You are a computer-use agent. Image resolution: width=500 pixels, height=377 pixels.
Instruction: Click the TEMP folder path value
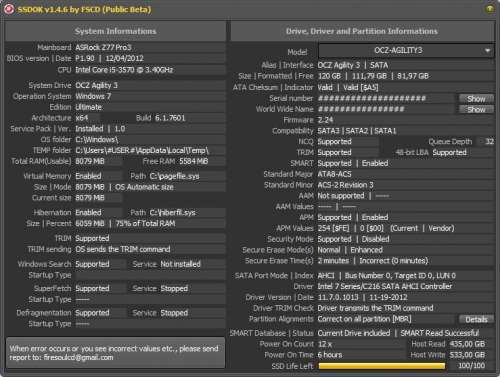[142, 151]
